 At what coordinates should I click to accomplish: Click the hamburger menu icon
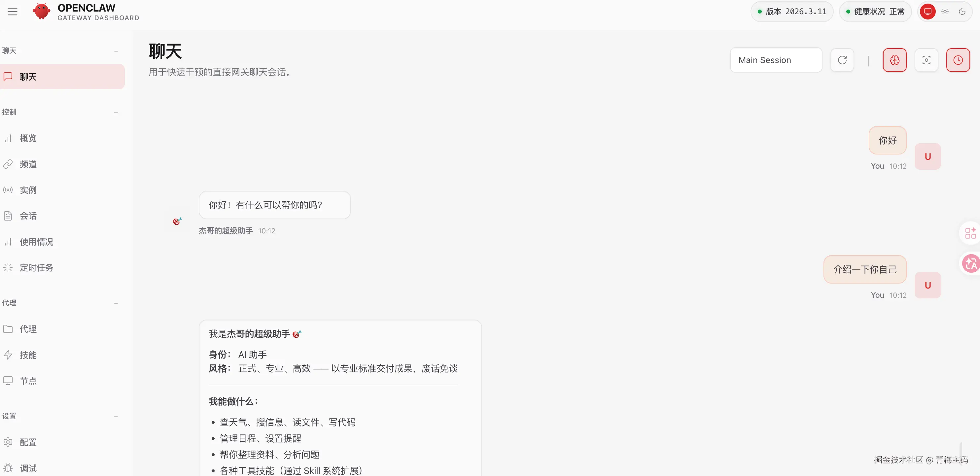pyautogui.click(x=13, y=12)
